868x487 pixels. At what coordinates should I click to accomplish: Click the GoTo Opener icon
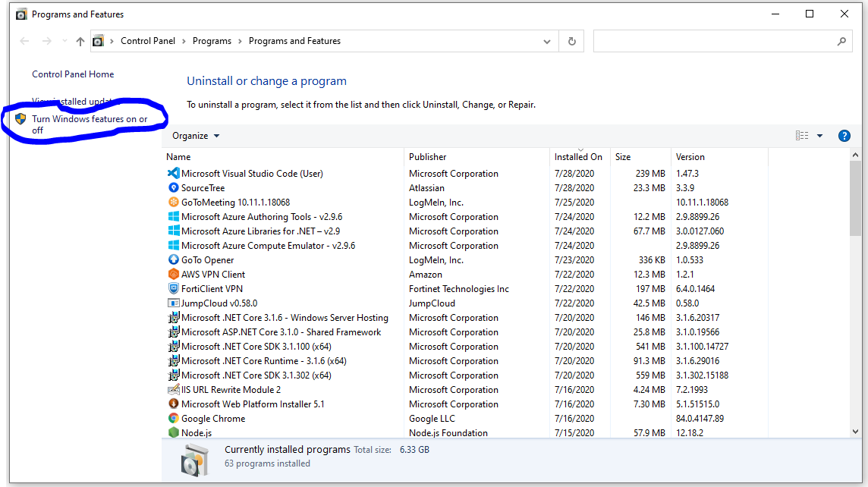[x=173, y=259]
